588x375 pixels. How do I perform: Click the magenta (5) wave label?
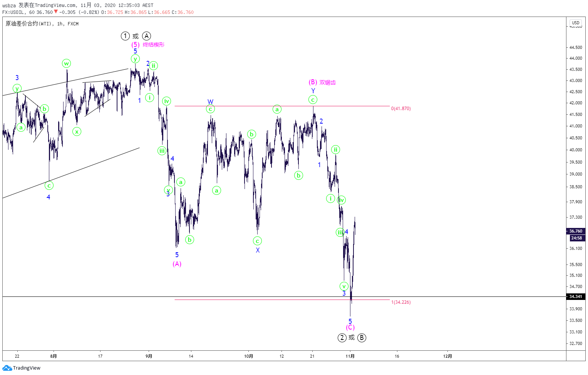point(135,45)
